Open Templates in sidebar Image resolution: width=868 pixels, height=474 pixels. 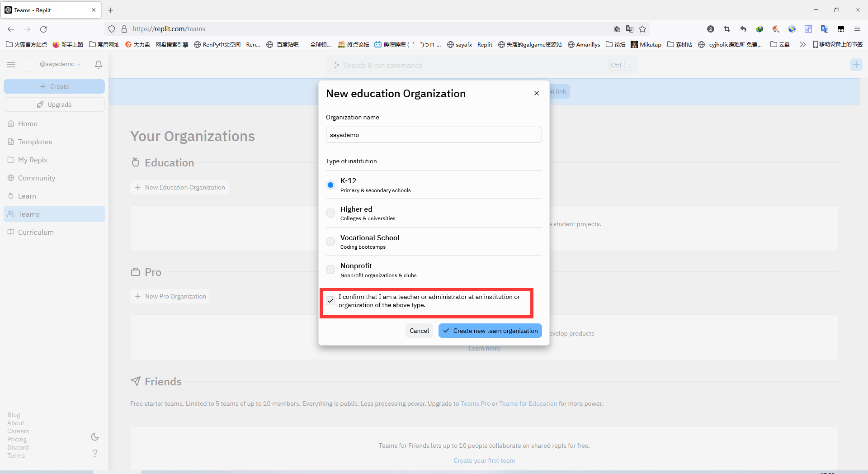tap(54, 142)
